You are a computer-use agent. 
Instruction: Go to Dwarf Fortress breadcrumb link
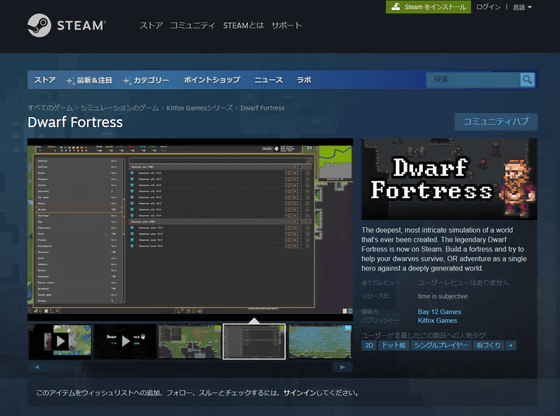[x=262, y=108]
